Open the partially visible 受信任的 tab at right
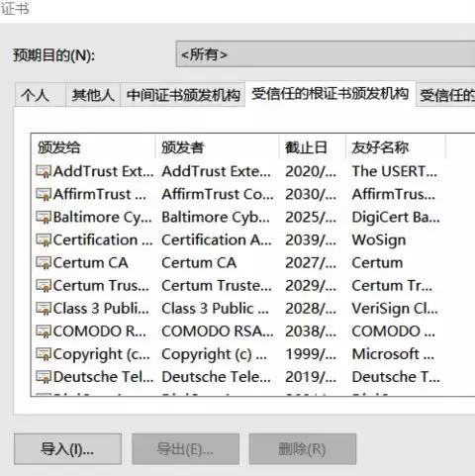Image resolution: width=475 pixels, height=476 pixels. 446,95
